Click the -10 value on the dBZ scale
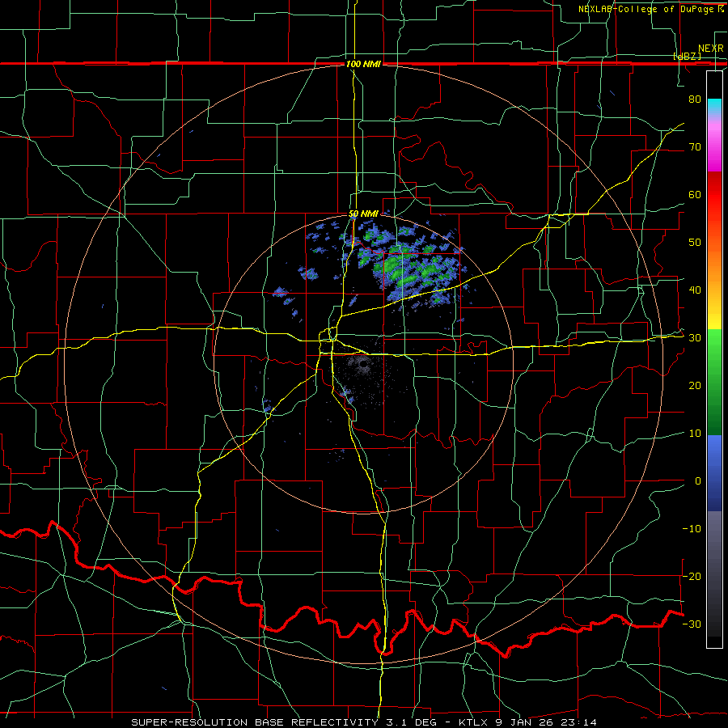 [692, 529]
